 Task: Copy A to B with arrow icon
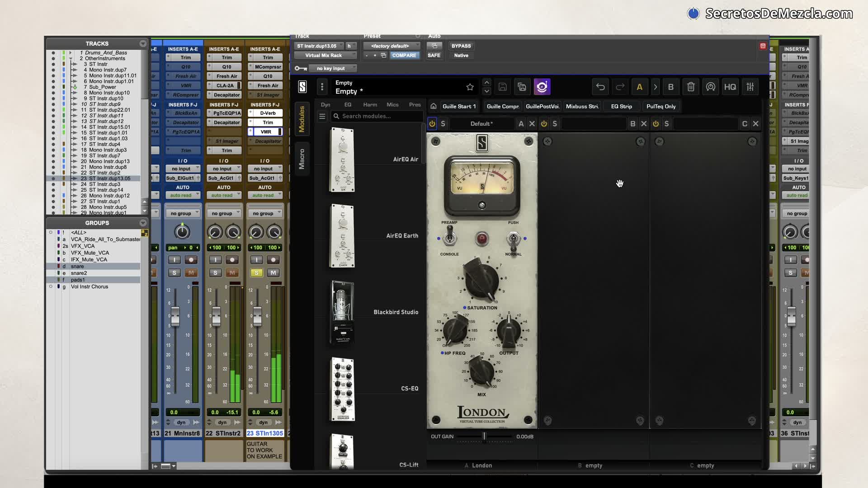pos(656,87)
